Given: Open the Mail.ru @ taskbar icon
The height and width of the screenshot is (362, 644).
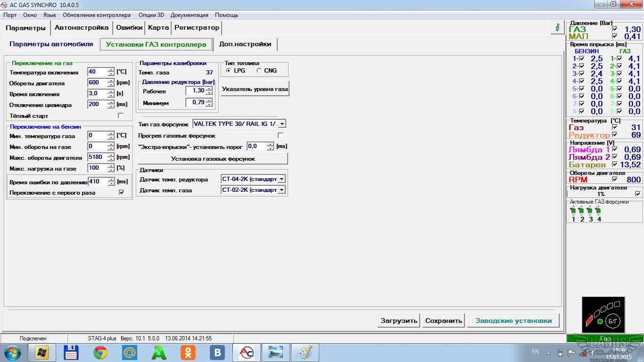Looking at the screenshot, I should (x=129, y=353).
